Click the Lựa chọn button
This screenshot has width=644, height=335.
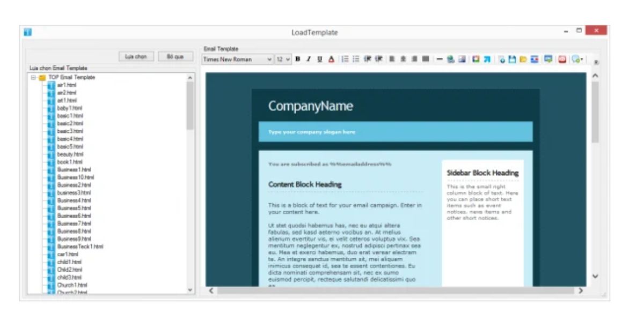[x=136, y=56]
